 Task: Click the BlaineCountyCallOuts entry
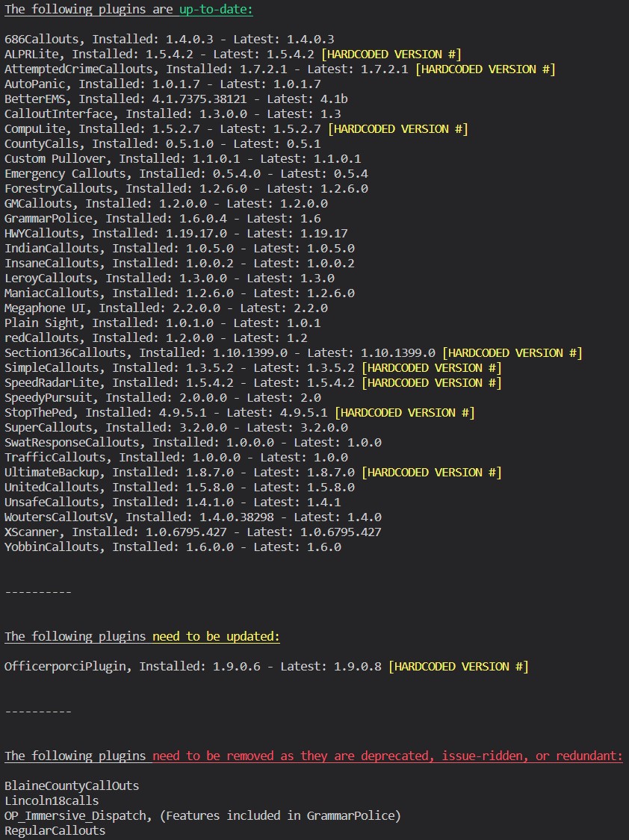pyautogui.click(x=72, y=785)
